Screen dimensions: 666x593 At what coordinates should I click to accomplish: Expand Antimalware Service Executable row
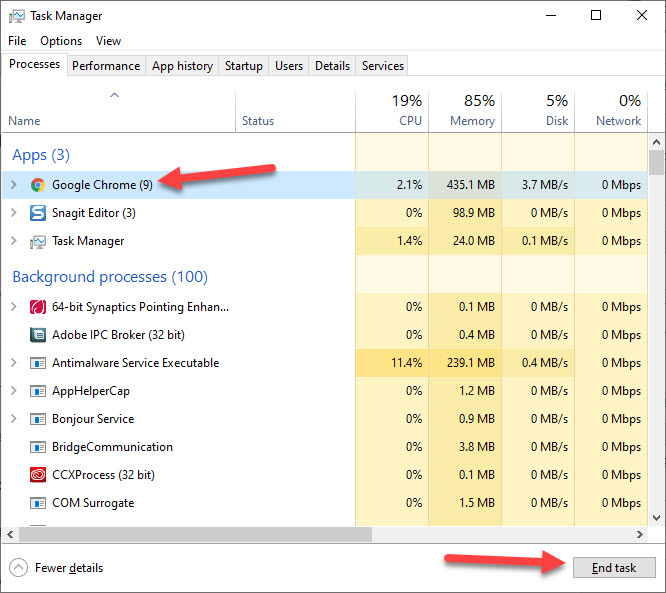pyautogui.click(x=14, y=363)
